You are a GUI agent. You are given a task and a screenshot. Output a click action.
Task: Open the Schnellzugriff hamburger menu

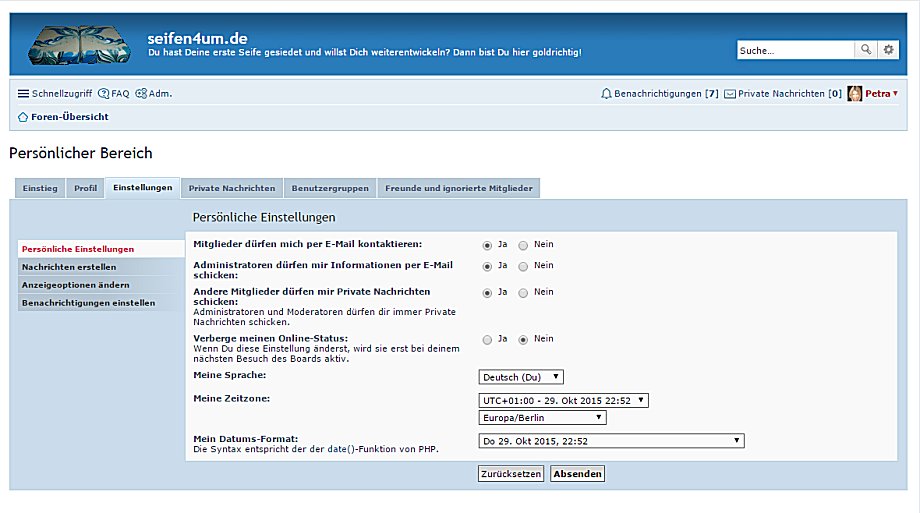tap(24, 94)
